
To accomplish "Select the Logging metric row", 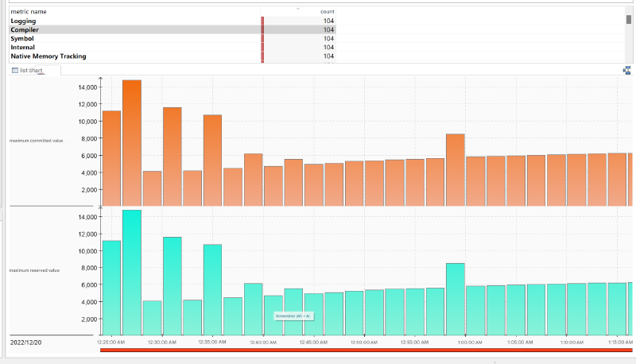I will coord(23,21).
